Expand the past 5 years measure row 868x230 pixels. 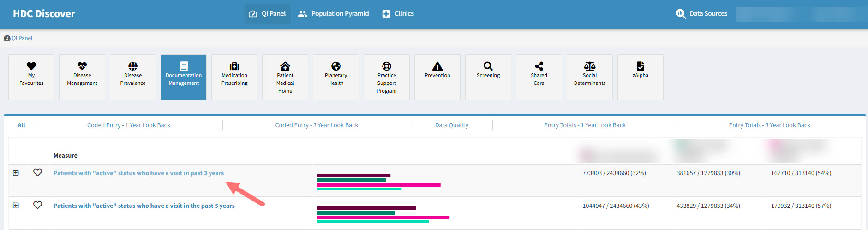pos(16,206)
